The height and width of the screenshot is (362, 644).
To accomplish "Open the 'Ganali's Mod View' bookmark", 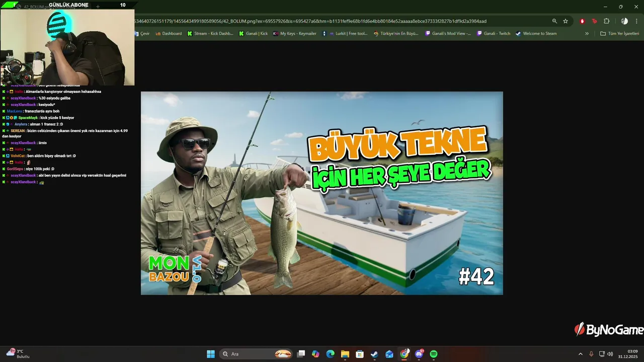I will point(448,34).
